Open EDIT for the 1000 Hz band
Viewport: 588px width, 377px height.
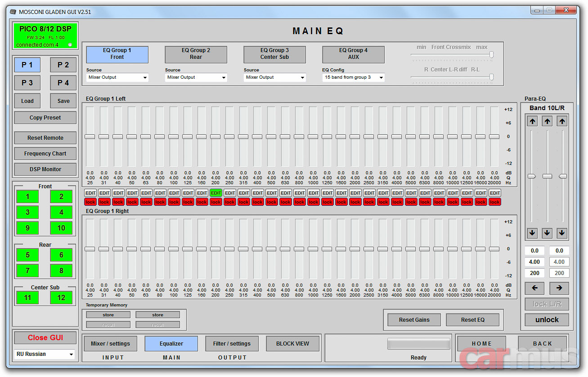[314, 193]
